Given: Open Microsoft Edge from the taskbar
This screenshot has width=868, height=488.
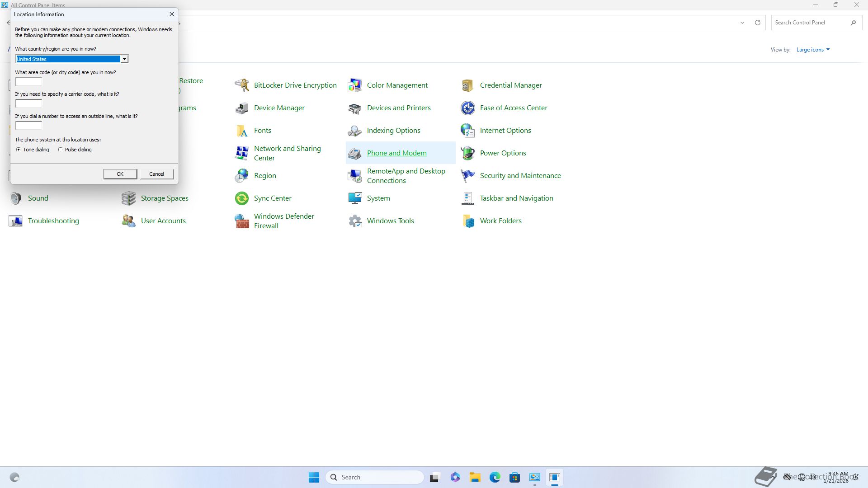Looking at the screenshot, I should (x=495, y=477).
